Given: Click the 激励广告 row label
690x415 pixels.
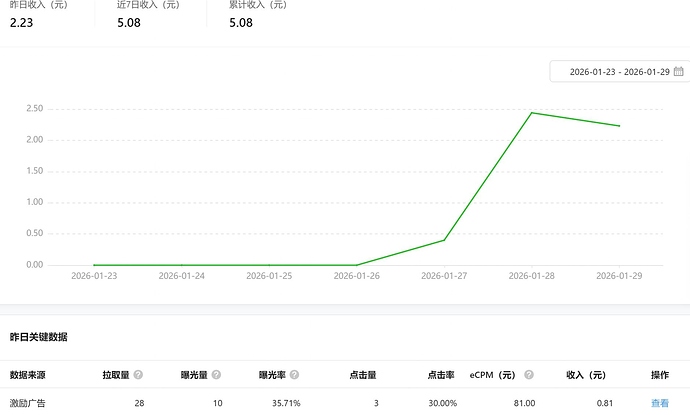Looking at the screenshot, I should (x=28, y=403).
